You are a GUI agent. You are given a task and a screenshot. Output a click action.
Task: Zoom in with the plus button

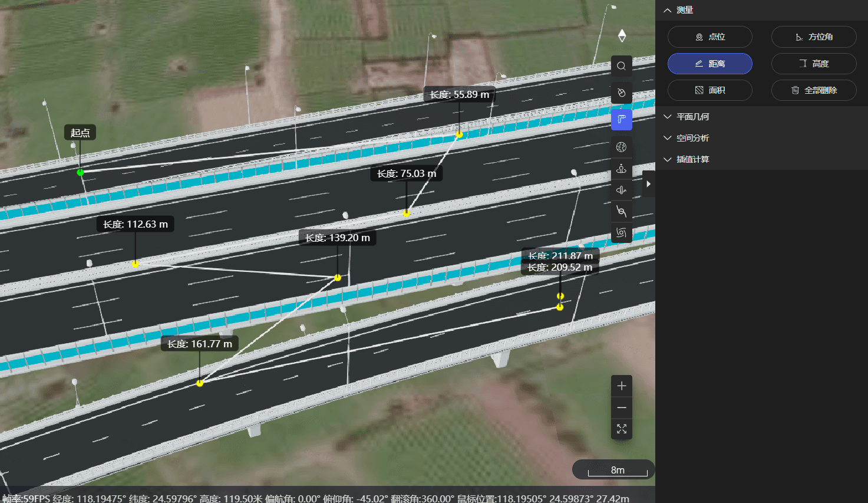(621, 386)
